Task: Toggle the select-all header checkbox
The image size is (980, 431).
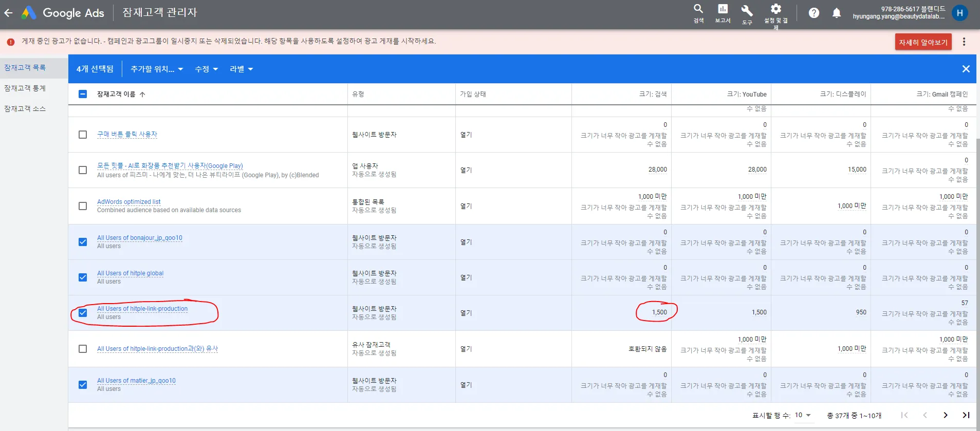Action: tap(83, 94)
